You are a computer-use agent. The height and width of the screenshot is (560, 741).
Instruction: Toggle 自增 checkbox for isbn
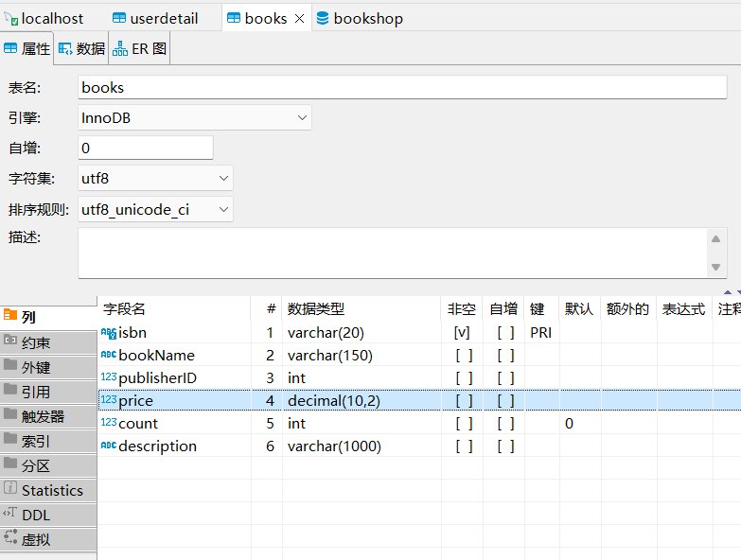(505, 333)
